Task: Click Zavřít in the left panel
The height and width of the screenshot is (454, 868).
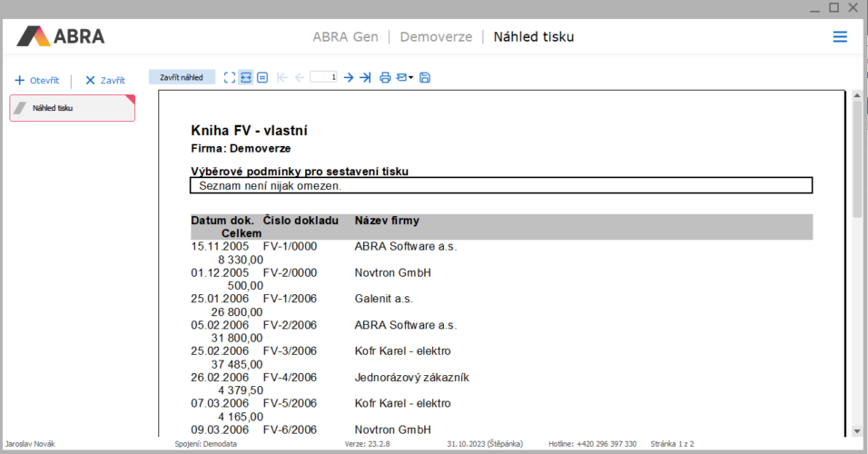Action: coord(105,81)
